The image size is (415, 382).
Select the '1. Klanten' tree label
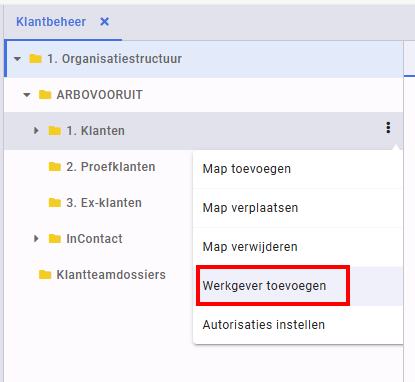(95, 131)
